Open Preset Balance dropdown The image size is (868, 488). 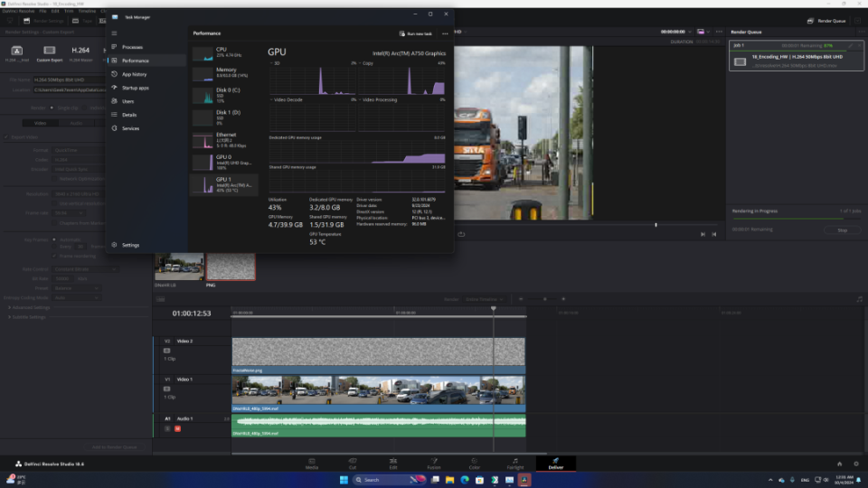click(76, 288)
